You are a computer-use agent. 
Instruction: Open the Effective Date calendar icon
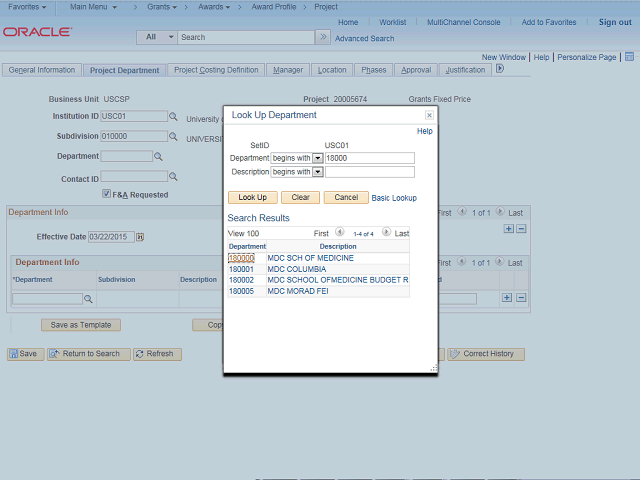[x=140, y=237]
